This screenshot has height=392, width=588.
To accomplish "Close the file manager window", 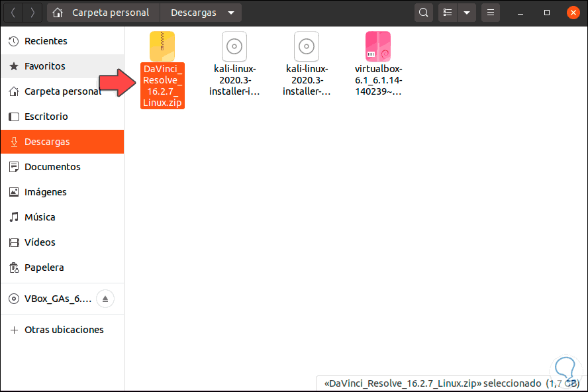I will [x=573, y=13].
